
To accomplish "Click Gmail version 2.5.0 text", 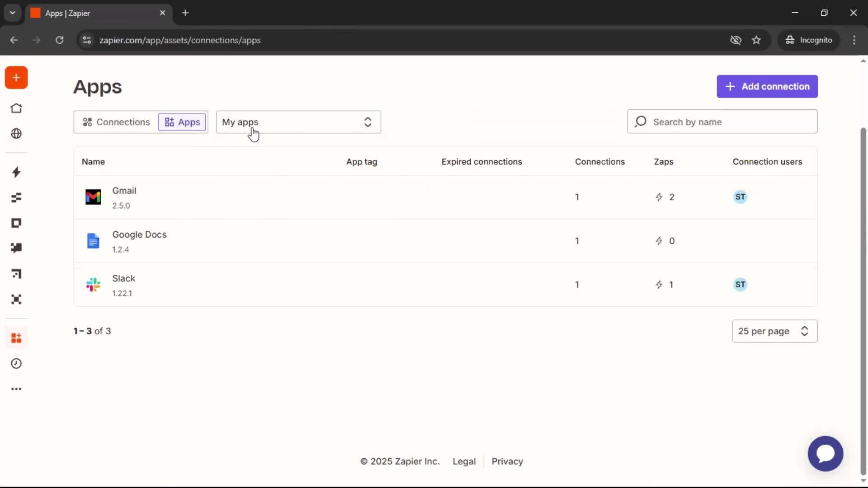I will click(x=121, y=206).
